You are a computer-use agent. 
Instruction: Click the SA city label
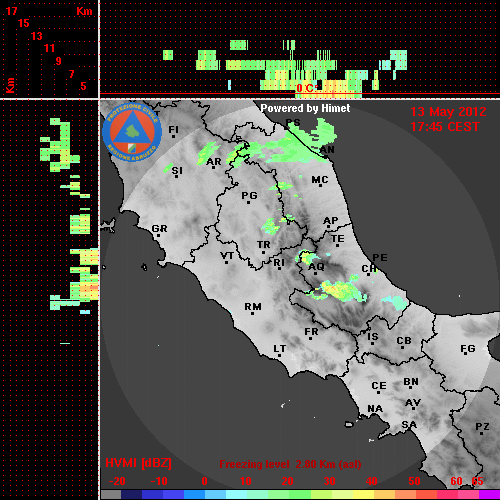coord(409,425)
